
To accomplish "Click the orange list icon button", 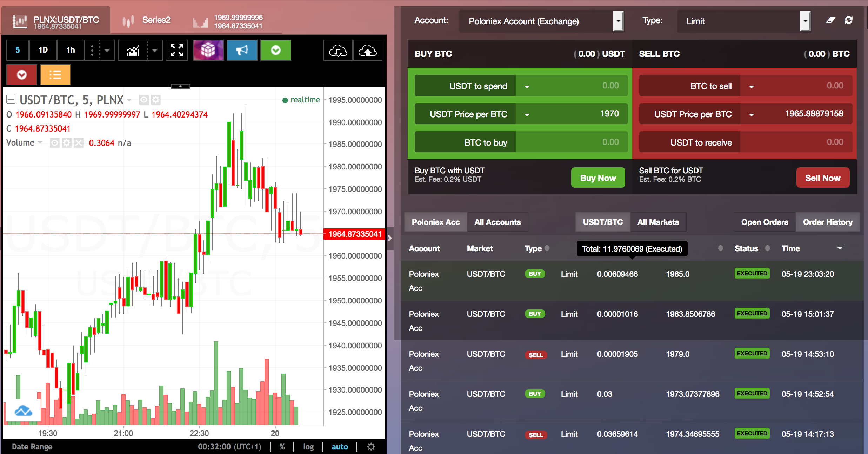I will [55, 75].
